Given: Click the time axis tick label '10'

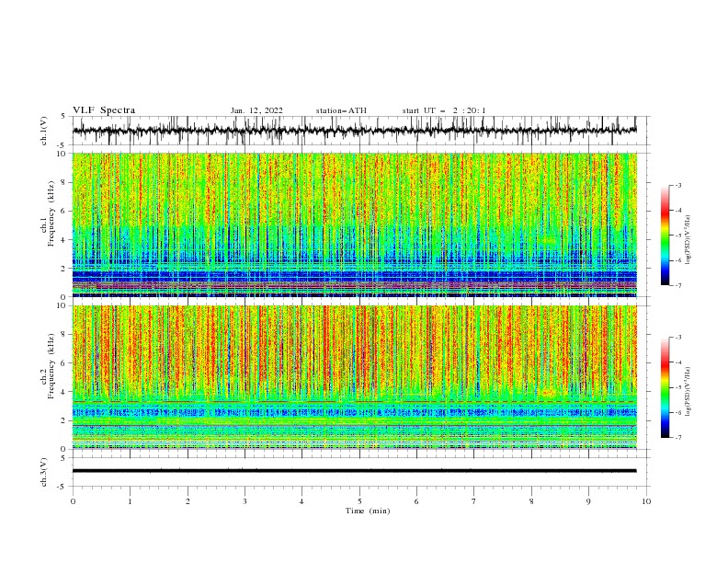Looking at the screenshot, I should 646,501.
